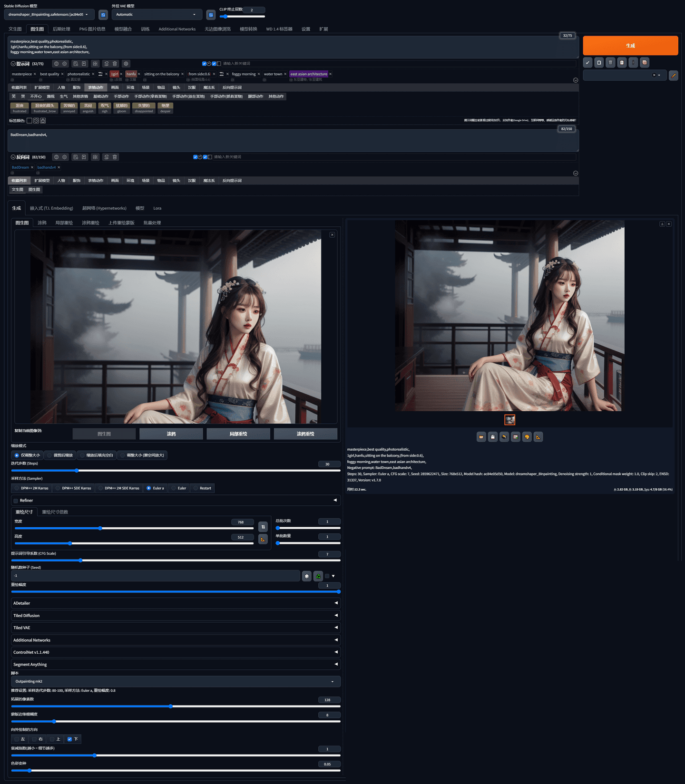
Task: Open the 局部重绘 tab
Action: [x=64, y=223]
